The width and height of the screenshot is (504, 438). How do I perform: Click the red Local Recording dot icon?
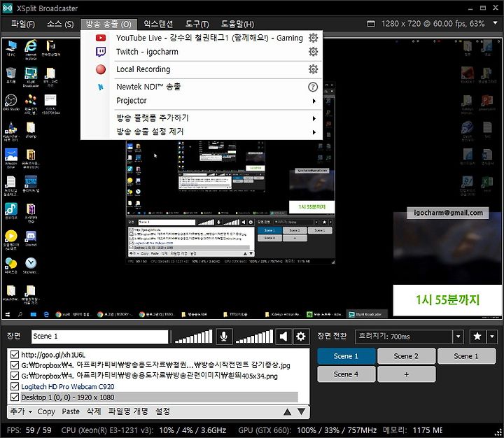pyautogui.click(x=101, y=69)
